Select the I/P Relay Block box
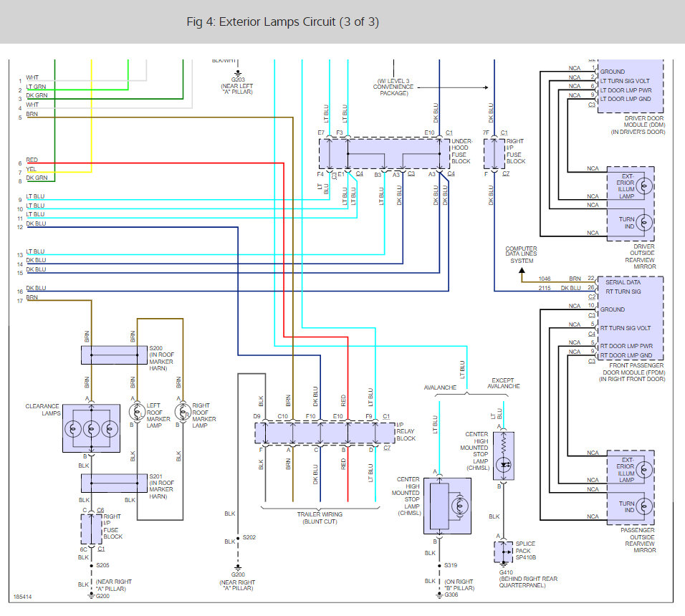Image resolution: width=685 pixels, height=616 pixels. (x=325, y=433)
